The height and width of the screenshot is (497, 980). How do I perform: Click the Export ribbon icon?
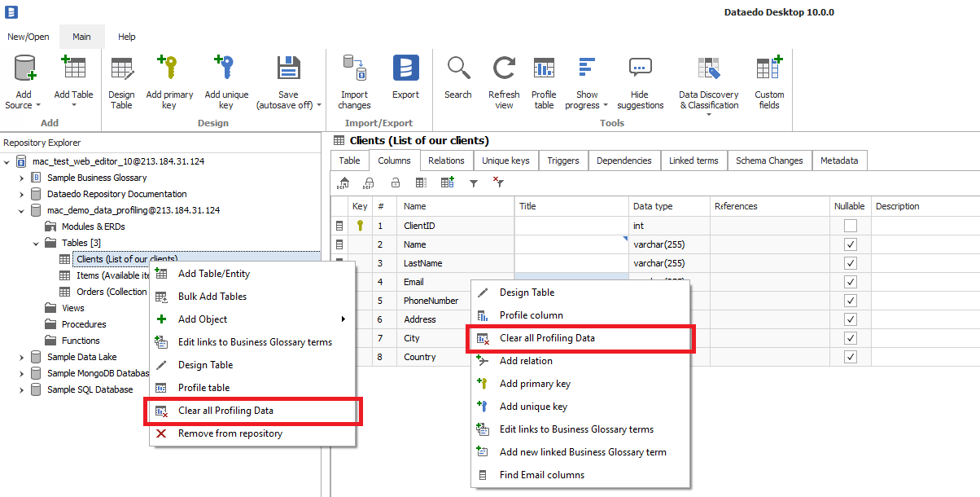(405, 69)
